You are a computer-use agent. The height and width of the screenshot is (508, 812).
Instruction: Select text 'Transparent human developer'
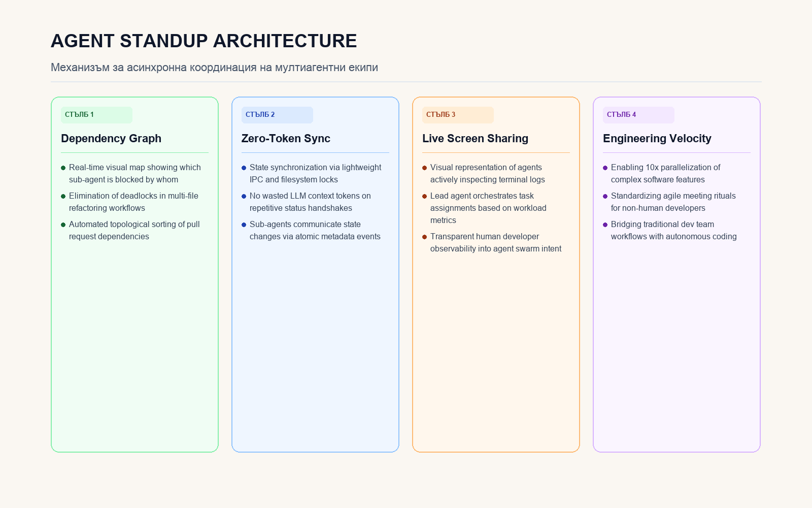click(484, 237)
